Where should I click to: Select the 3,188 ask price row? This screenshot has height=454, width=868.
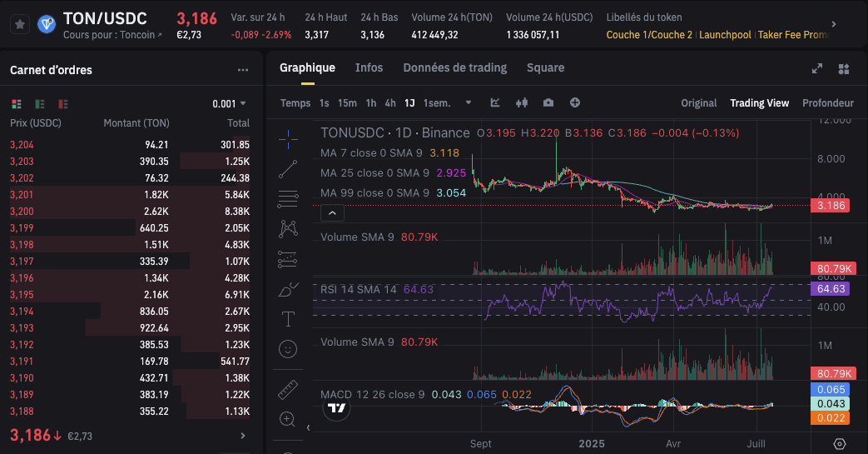(x=130, y=412)
